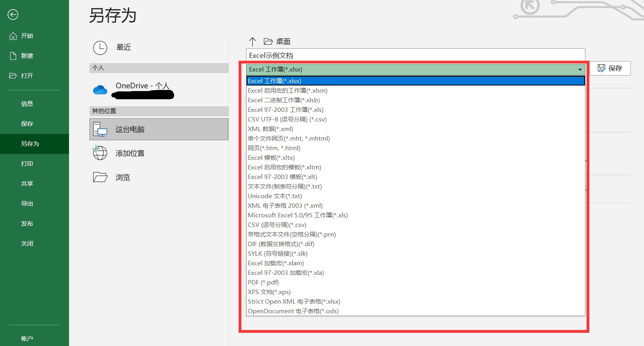Choose XML 数据(*.xml)
Image resolution: width=644 pixels, height=346 pixels.
tap(415, 129)
